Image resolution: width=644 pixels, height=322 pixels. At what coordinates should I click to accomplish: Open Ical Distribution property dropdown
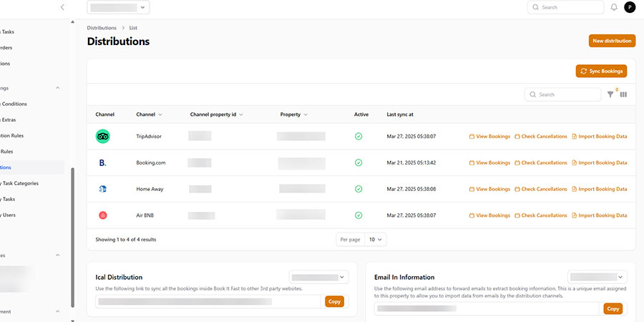pos(318,277)
